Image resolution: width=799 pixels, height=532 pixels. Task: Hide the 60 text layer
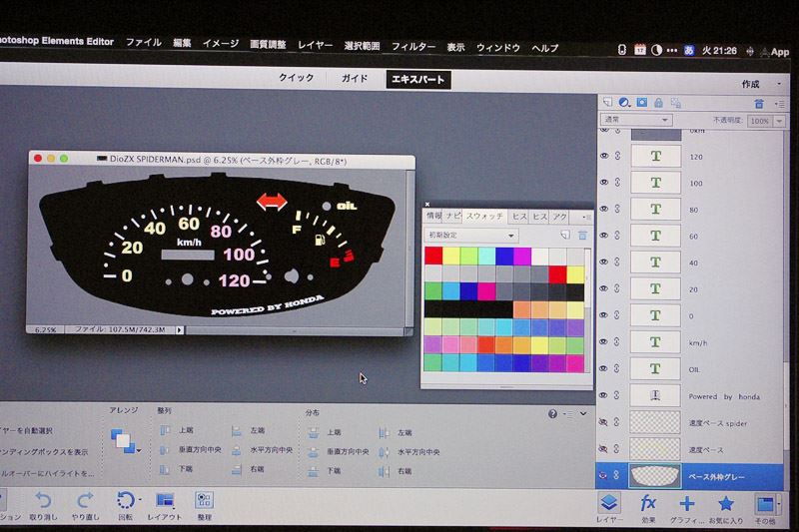[x=604, y=236]
